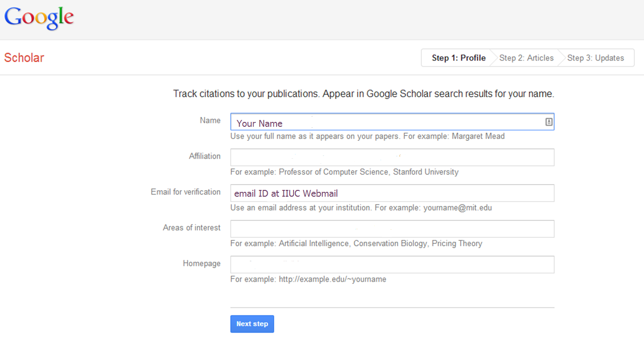Focus the Email for verification field
The image size is (644, 339).
[392, 193]
